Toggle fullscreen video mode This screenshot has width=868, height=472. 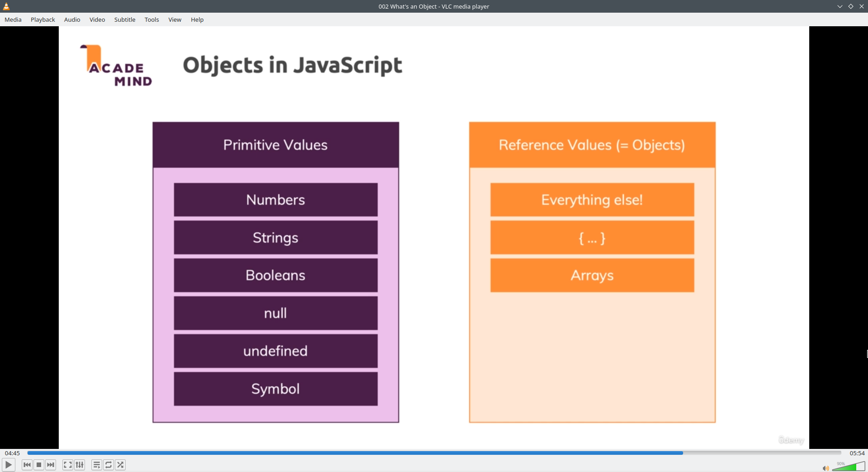(x=67, y=465)
